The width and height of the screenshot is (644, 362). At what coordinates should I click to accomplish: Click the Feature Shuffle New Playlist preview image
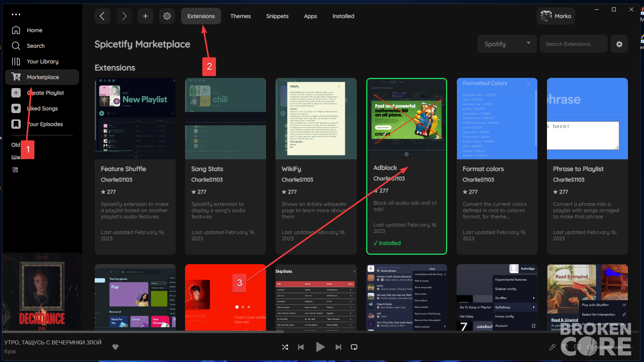(x=135, y=119)
